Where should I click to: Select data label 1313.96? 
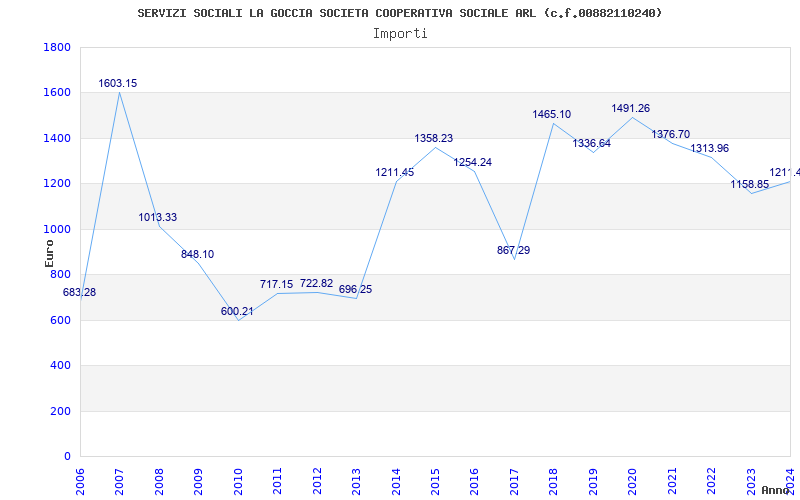click(x=710, y=148)
